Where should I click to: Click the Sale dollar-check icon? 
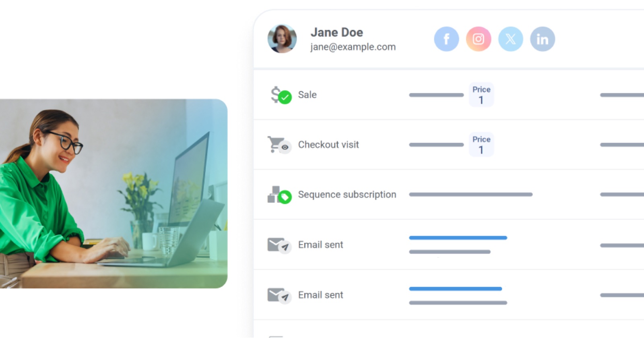pyautogui.click(x=281, y=95)
